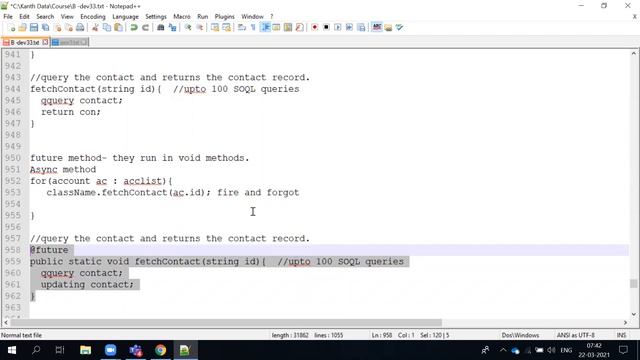Screen dimensions: 640x360
Task: Run the macro multiple times icon
Action: click(x=349, y=27)
